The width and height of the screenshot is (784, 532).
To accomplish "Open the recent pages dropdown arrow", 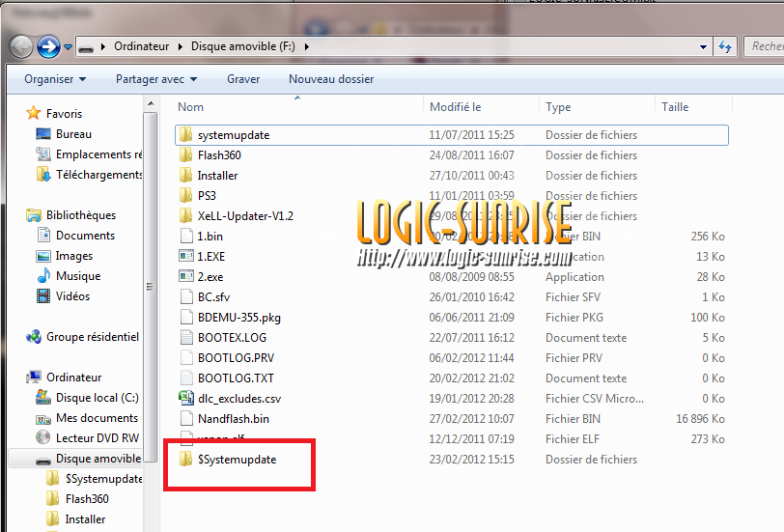I will pos(68,47).
